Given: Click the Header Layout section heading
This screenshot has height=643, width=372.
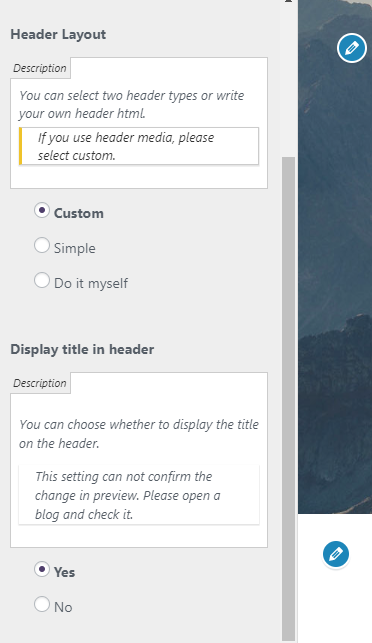Looking at the screenshot, I should click(x=58, y=34).
